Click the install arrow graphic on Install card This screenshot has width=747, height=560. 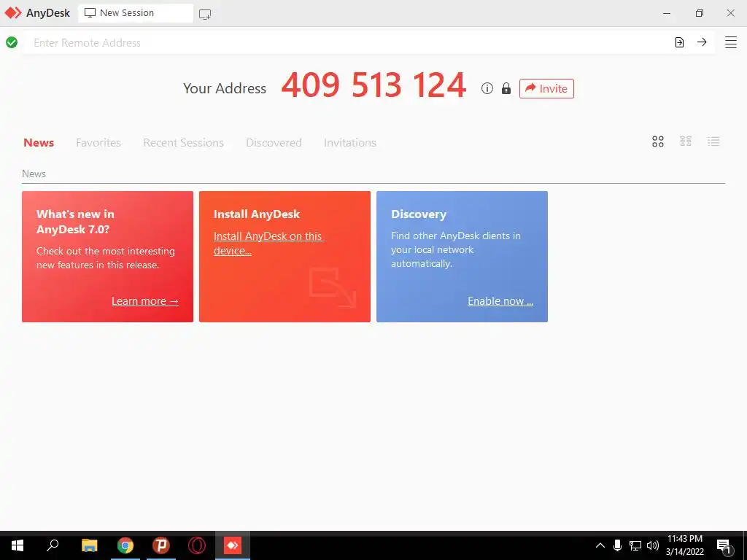click(x=333, y=287)
